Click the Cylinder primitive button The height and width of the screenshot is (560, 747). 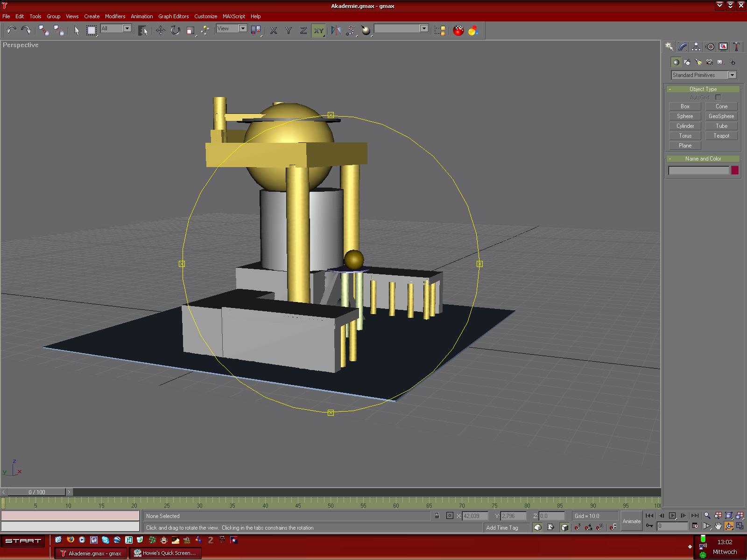pos(685,126)
